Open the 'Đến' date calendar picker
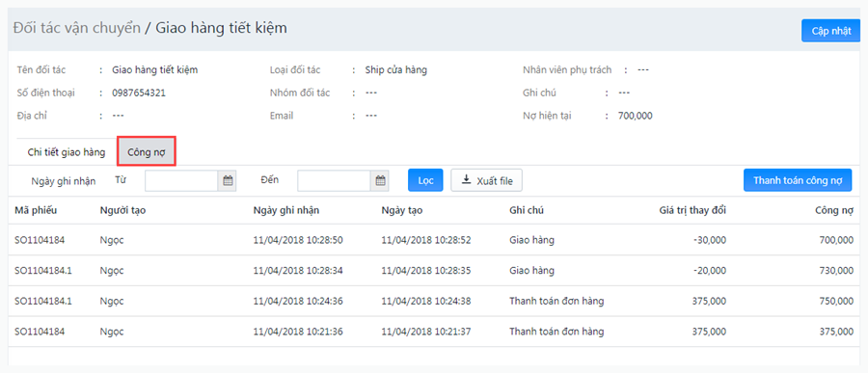The width and height of the screenshot is (868, 373). pos(380,180)
